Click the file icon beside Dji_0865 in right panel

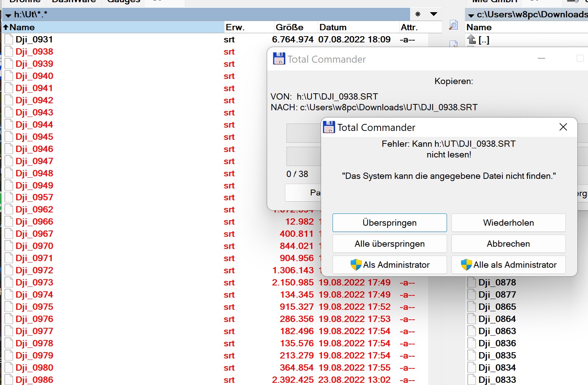click(472, 307)
